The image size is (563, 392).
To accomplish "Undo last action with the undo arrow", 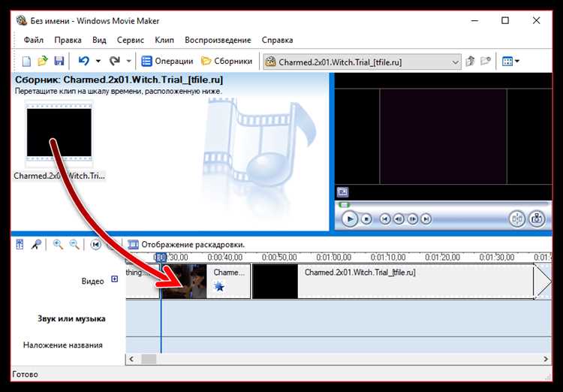I will coord(83,61).
